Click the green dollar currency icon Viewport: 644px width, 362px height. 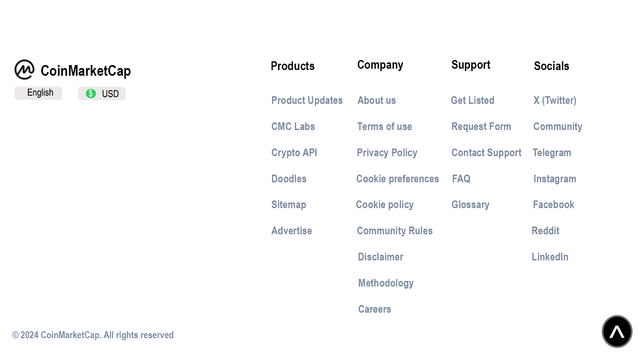coord(91,94)
